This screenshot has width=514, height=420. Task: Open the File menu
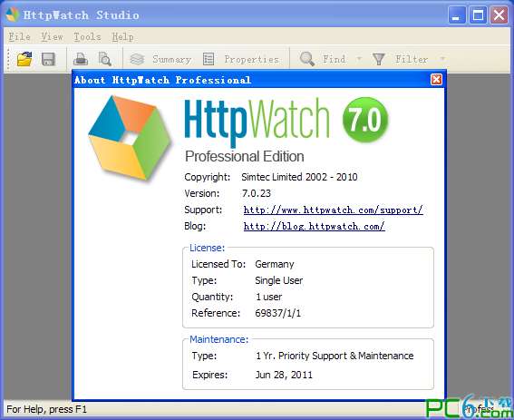click(x=19, y=37)
